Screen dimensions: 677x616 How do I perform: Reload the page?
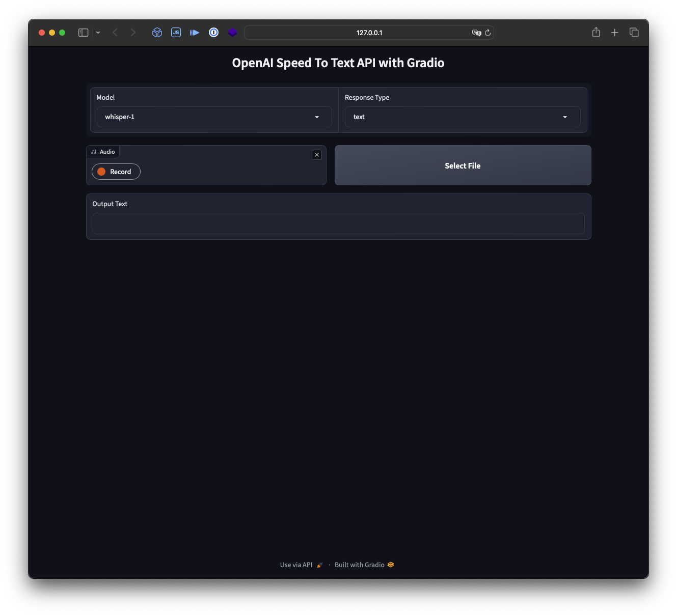coord(488,33)
